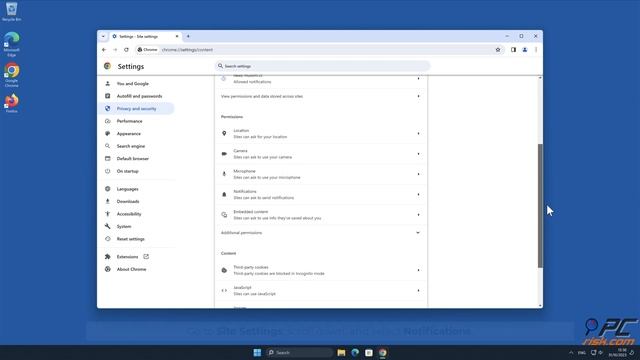Screen dimensions: 640x360
Task: Open the tab search dropdown
Action: pyautogui.click(x=103, y=36)
